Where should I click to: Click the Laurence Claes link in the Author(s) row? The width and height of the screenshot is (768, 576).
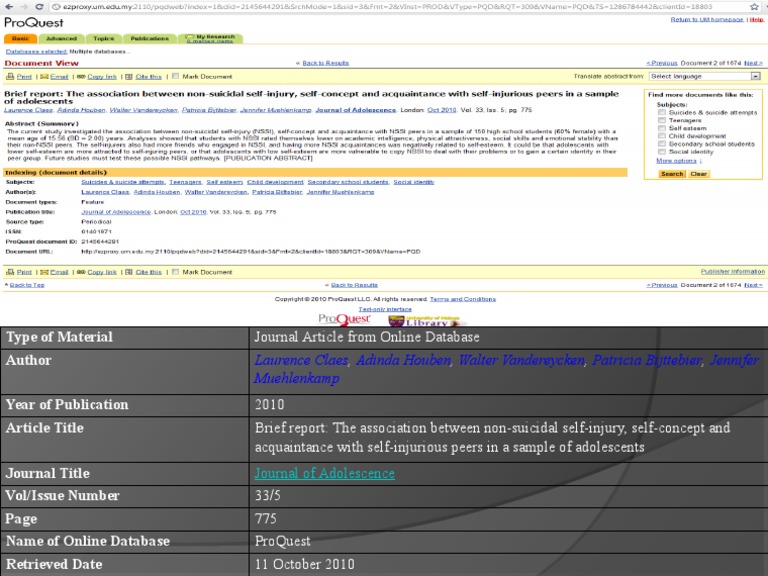[x=105, y=192]
